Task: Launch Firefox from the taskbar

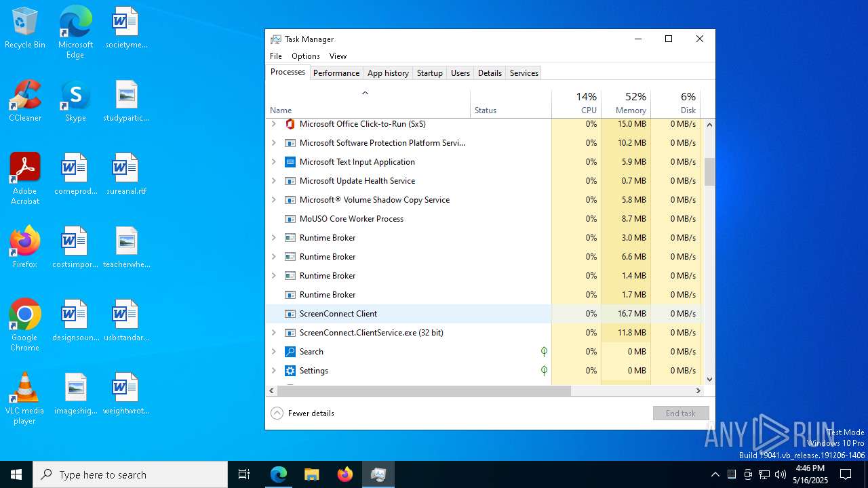Action: point(344,474)
